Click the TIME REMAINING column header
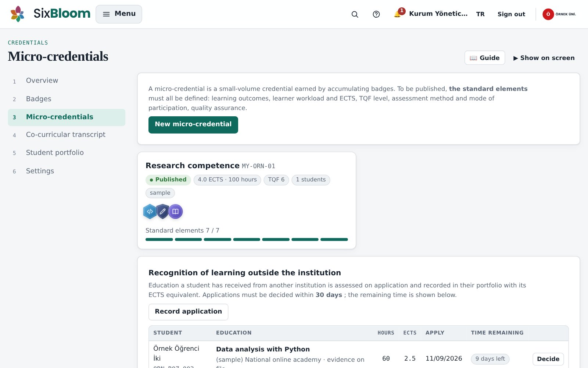Screen dimensions: 588x368 click(x=497, y=333)
